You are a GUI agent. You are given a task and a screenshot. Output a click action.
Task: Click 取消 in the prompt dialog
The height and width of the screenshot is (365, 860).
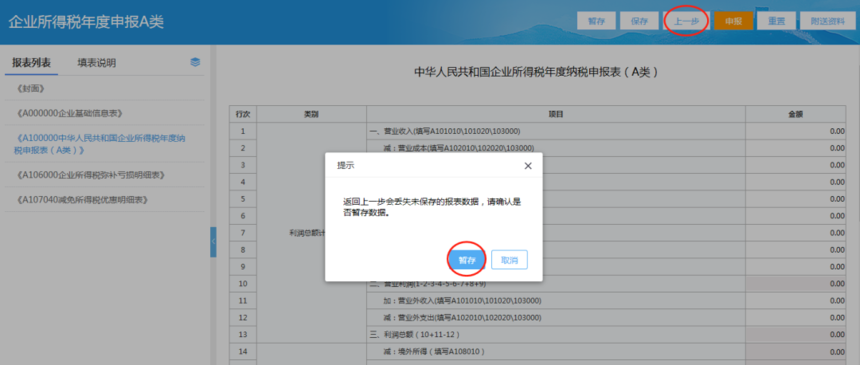tap(510, 260)
